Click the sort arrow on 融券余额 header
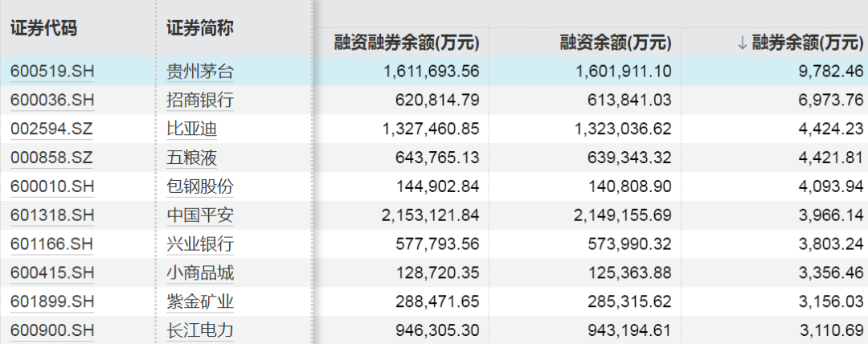Image resolution: width=868 pixels, height=344 pixels. (743, 43)
